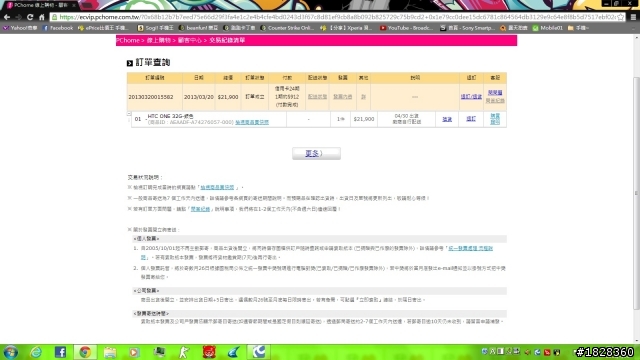Expand the bookmarks folder at bar end
This screenshot has height=360, width=640.
578,28
